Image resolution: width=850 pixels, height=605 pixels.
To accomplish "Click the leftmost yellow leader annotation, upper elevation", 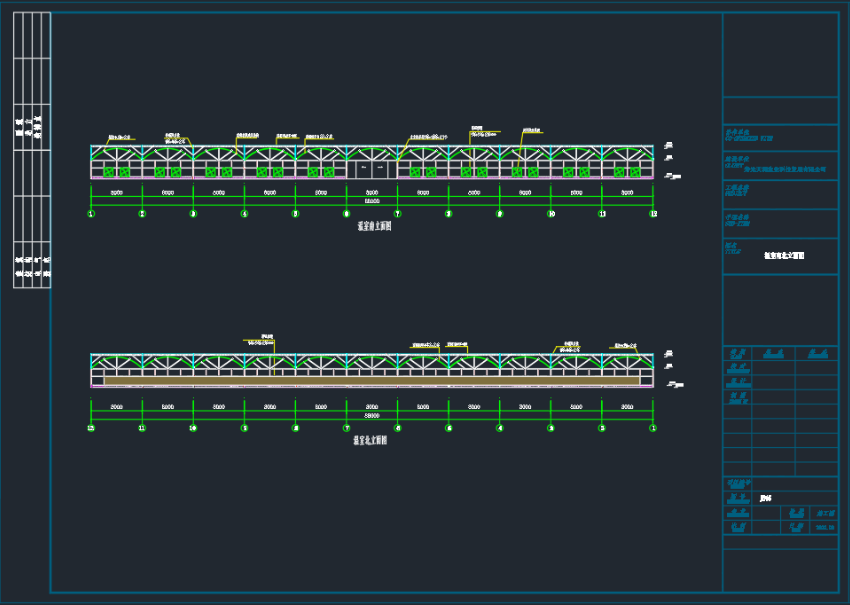I will pos(120,136).
